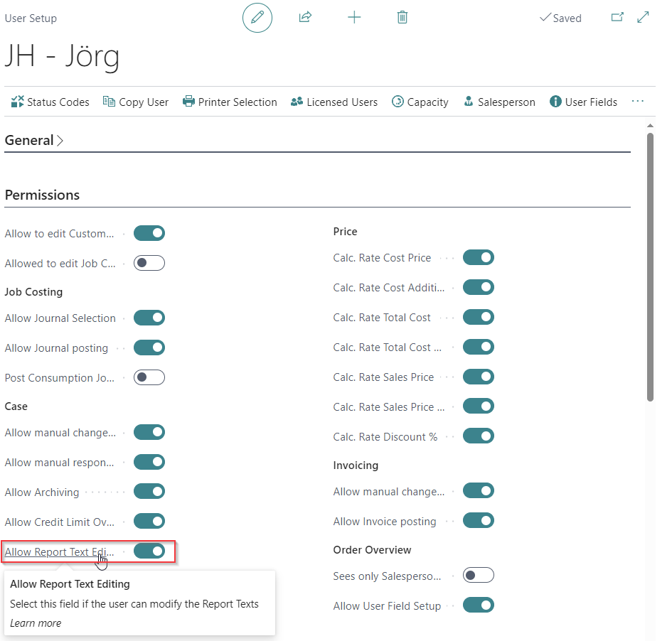
Task: Click the pencil edit icon
Action: 257,18
